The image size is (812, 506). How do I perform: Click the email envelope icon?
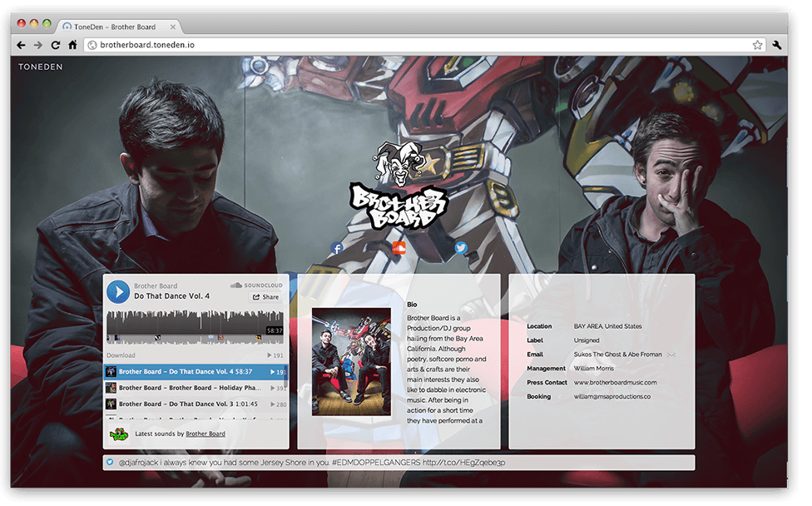[x=671, y=355]
